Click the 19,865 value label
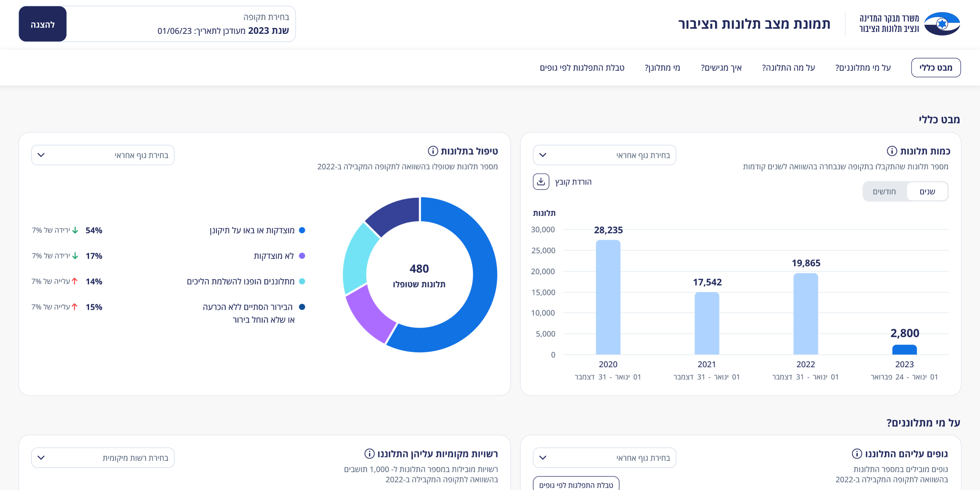The image size is (980, 490). tap(806, 263)
